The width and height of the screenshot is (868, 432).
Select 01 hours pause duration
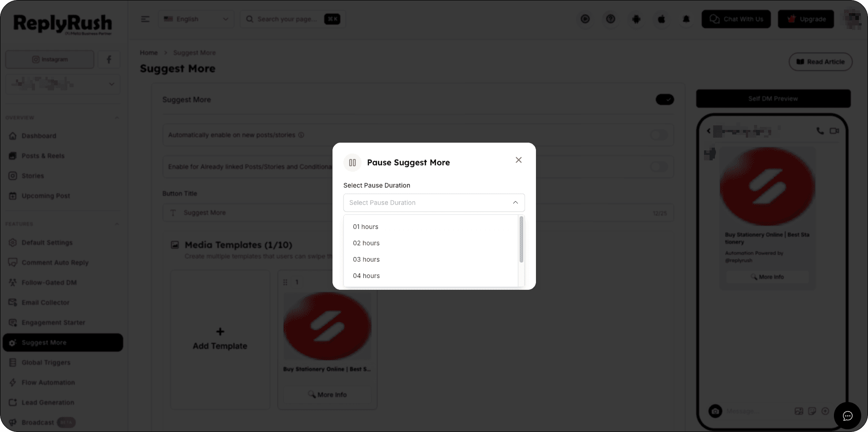pyautogui.click(x=431, y=227)
